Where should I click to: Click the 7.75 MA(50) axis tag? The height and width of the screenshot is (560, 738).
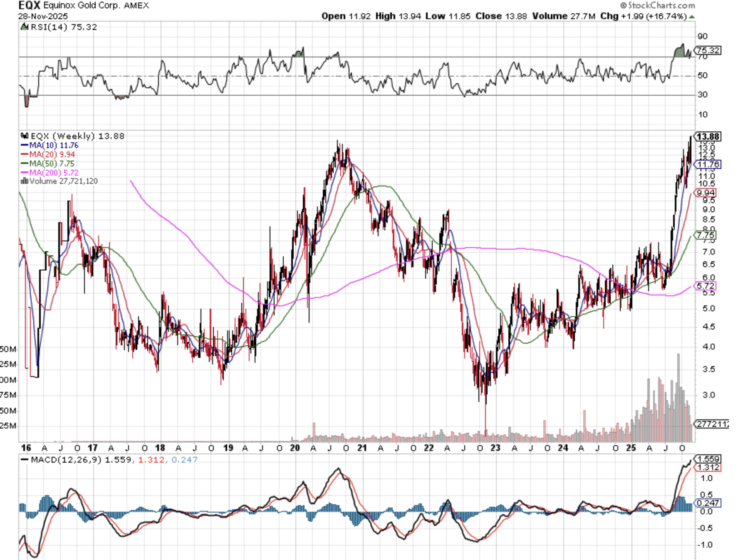point(705,235)
